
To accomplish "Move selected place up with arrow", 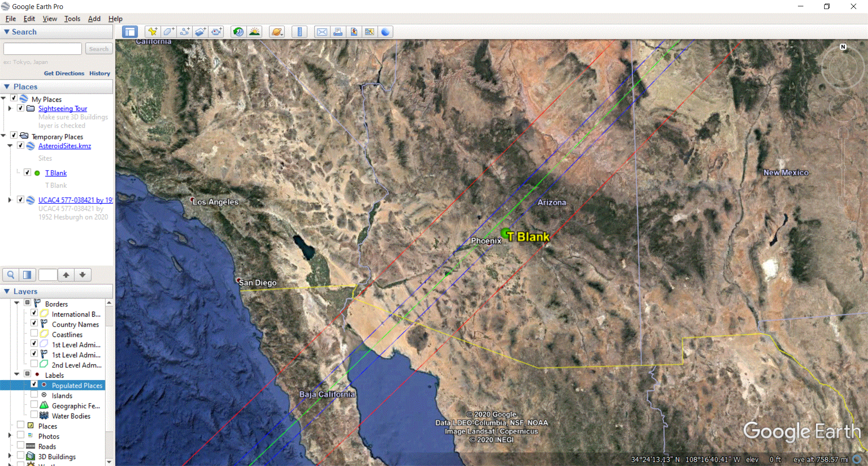I will (66, 275).
